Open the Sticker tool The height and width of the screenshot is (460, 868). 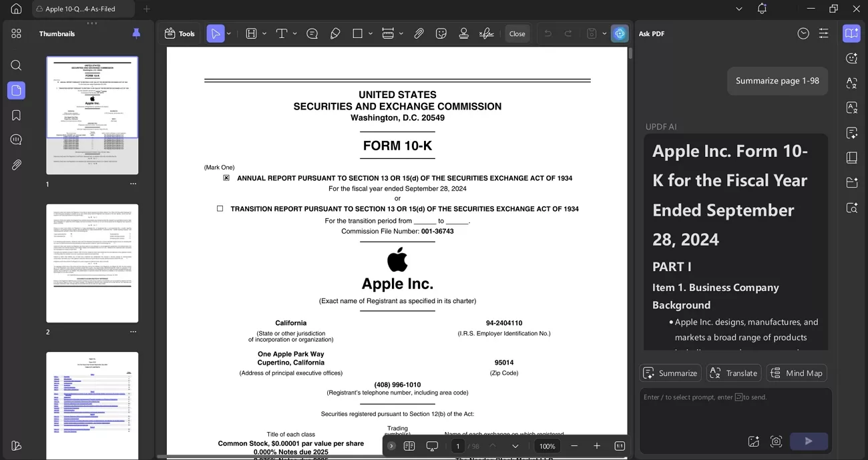tap(441, 33)
